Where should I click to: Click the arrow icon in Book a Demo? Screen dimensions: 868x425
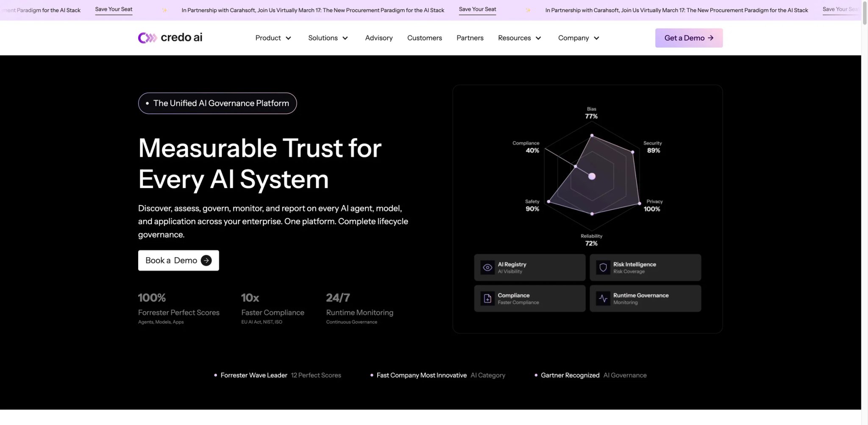tap(206, 261)
